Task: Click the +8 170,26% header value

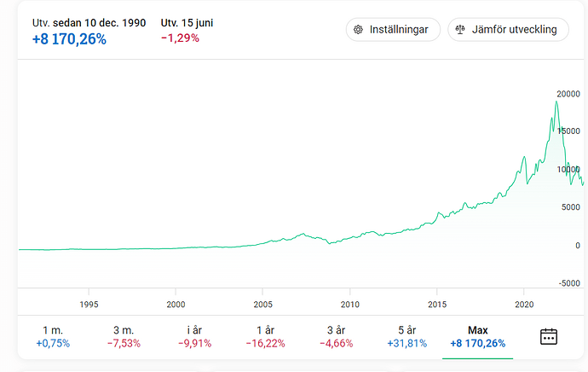Action: point(69,38)
